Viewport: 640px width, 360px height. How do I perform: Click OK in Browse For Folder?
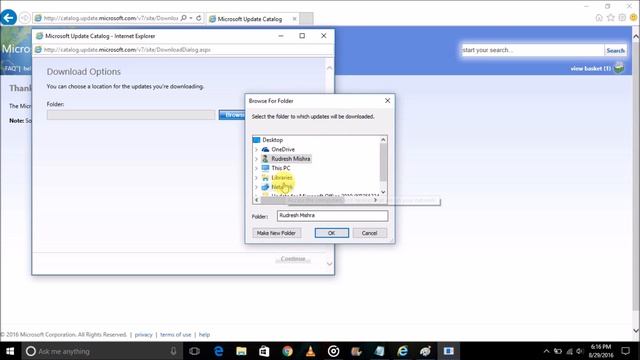tap(331, 233)
